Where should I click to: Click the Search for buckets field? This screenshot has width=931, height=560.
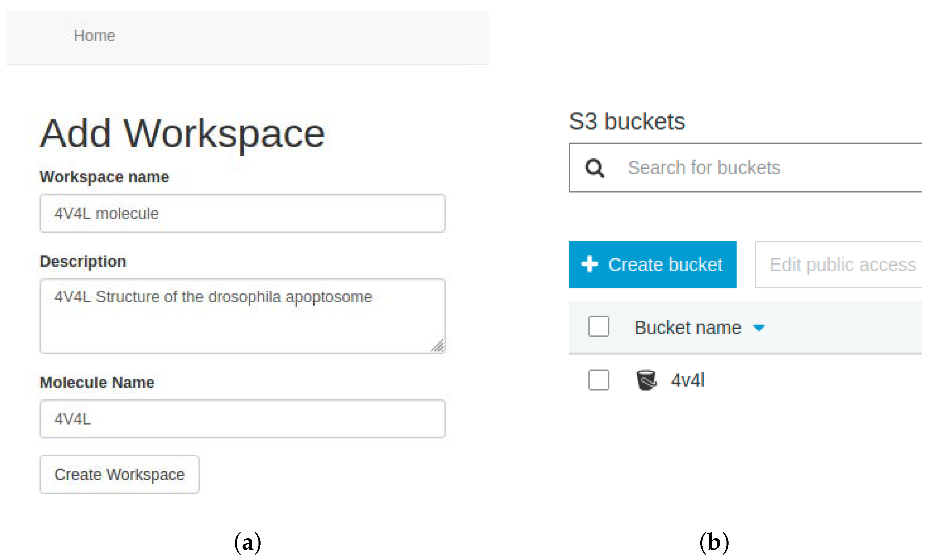[745, 167]
